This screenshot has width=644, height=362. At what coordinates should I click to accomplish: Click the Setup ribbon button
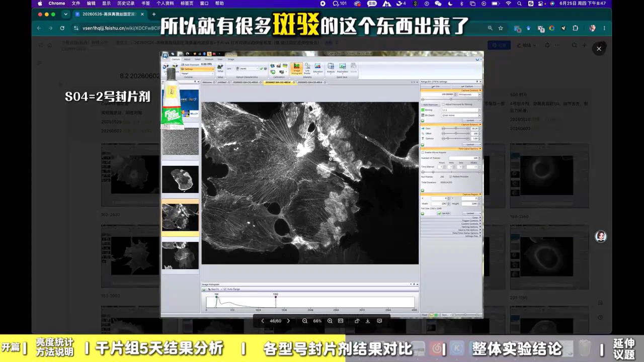[220, 68]
